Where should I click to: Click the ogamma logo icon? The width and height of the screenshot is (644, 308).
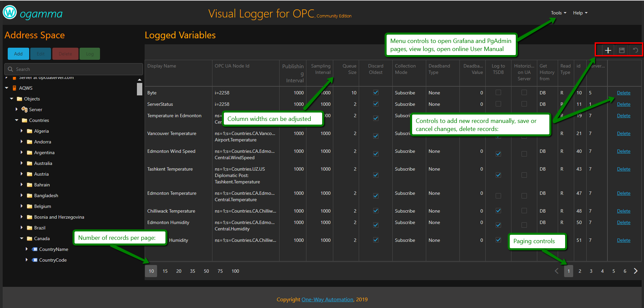tap(10, 12)
